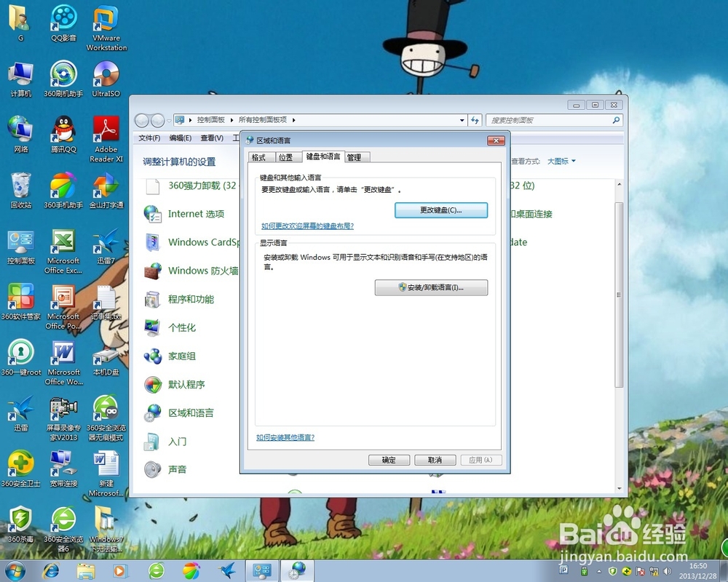Open Adobe Reader XI desktop icon
Image resolution: width=728 pixels, height=582 pixels.
106,139
